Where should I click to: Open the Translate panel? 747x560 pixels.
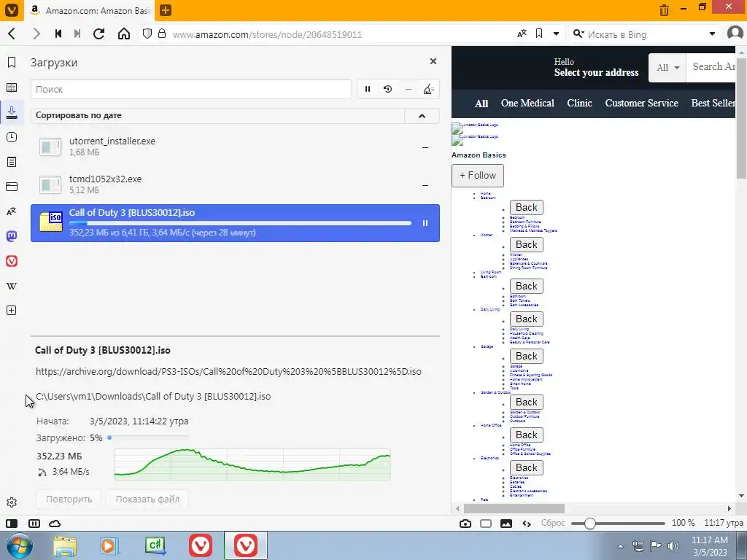(x=12, y=211)
